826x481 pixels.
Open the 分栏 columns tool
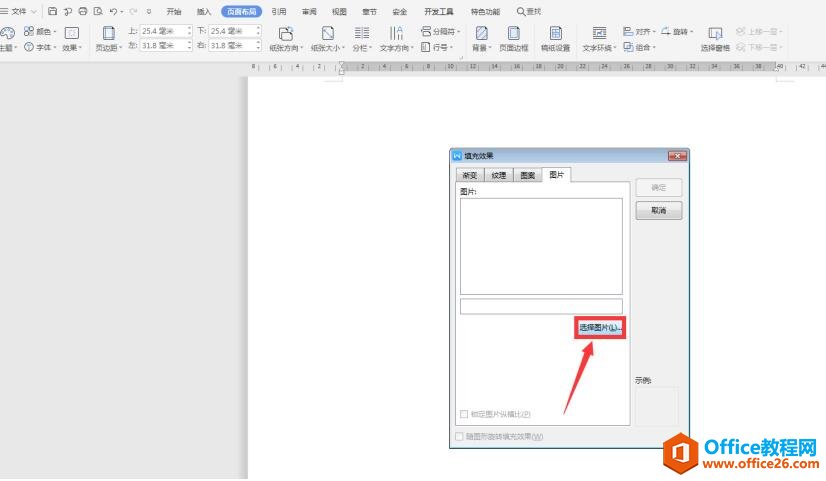[x=361, y=34]
